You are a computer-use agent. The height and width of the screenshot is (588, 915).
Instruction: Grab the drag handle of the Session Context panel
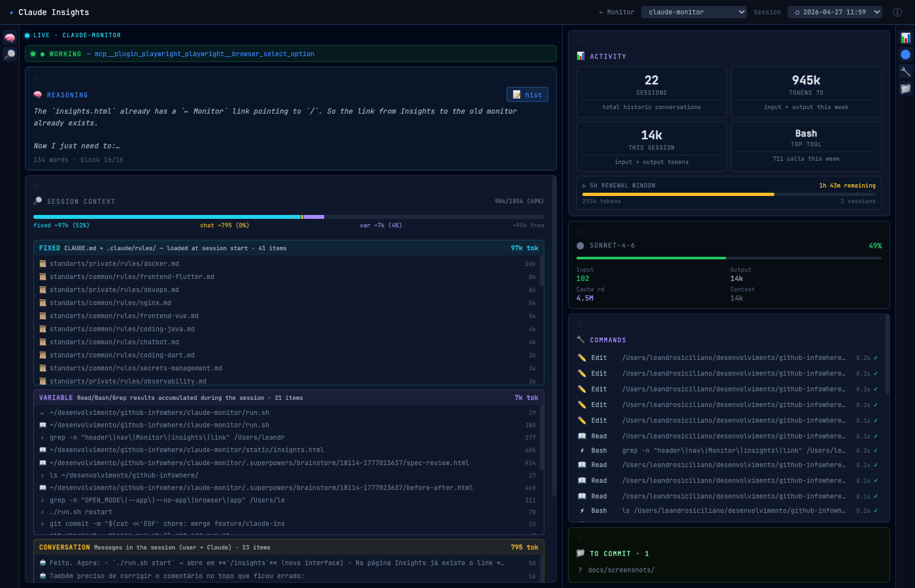pyautogui.click(x=37, y=186)
